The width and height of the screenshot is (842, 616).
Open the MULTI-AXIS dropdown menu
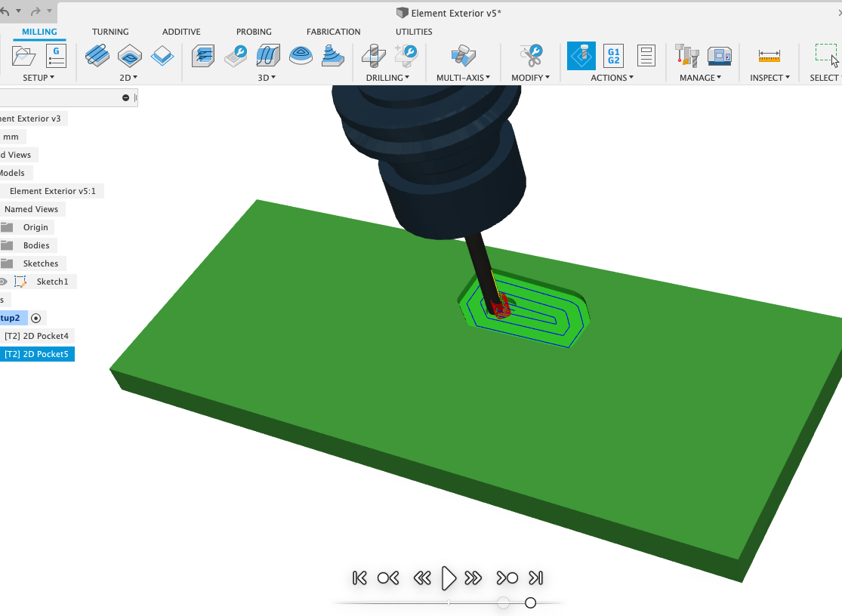click(x=463, y=78)
